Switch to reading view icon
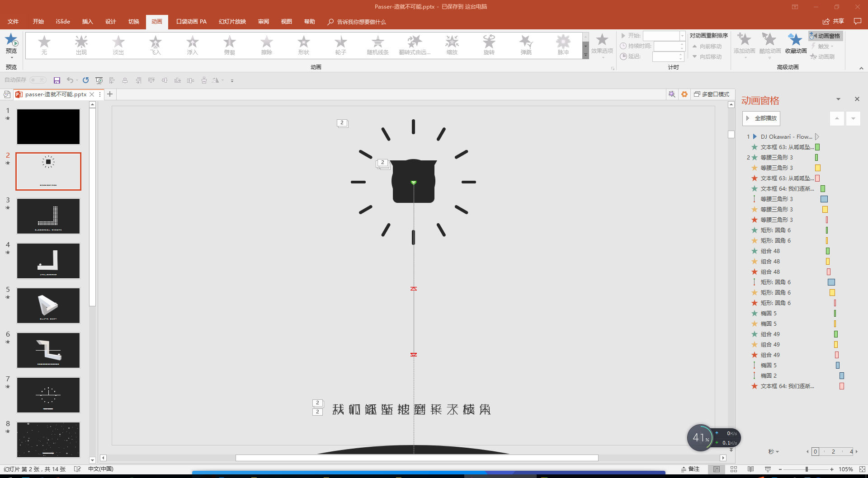Viewport: 868px width, 478px height. tap(751, 469)
